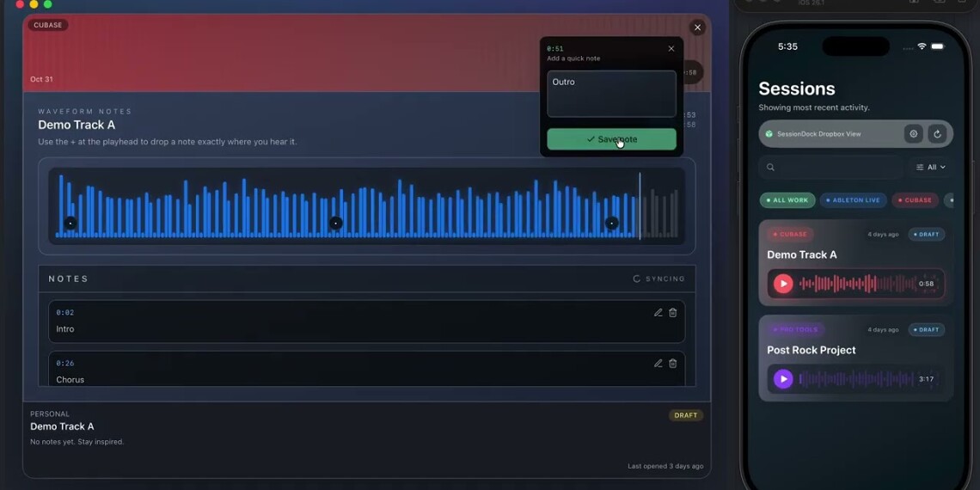
Task: Edit the Intro note with pencil icon
Action: pos(658,313)
